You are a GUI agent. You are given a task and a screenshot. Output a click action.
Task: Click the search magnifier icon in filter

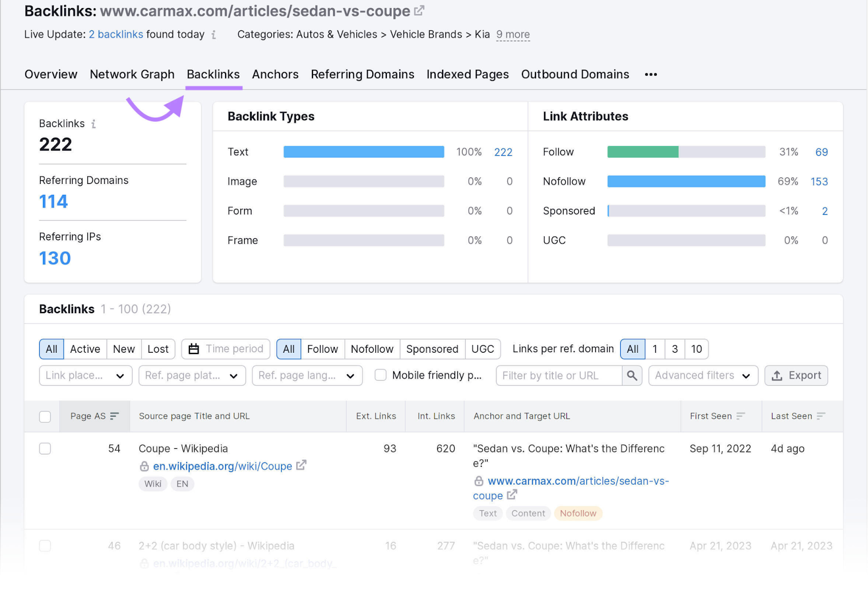click(x=632, y=376)
